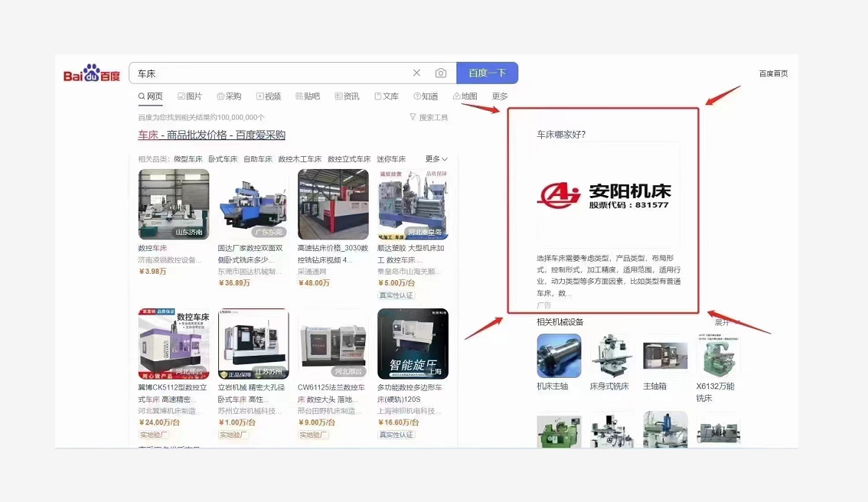
Task: Open 高速钻床价格_3030数控铣钻床视频 title
Action: 333,254
